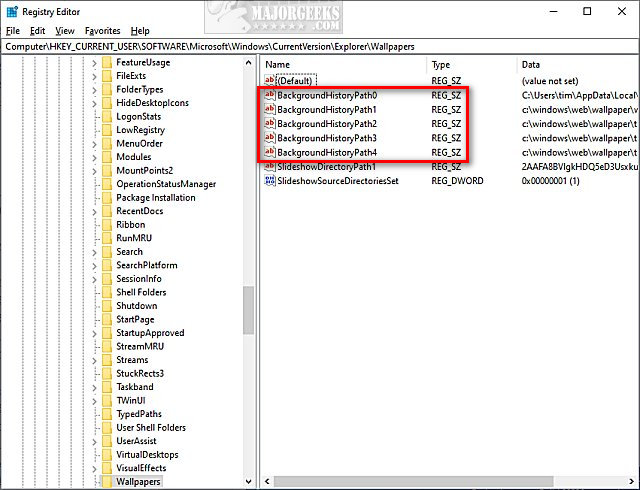Click the Modules folder icon
640x490 pixels.
pyautogui.click(x=107, y=157)
